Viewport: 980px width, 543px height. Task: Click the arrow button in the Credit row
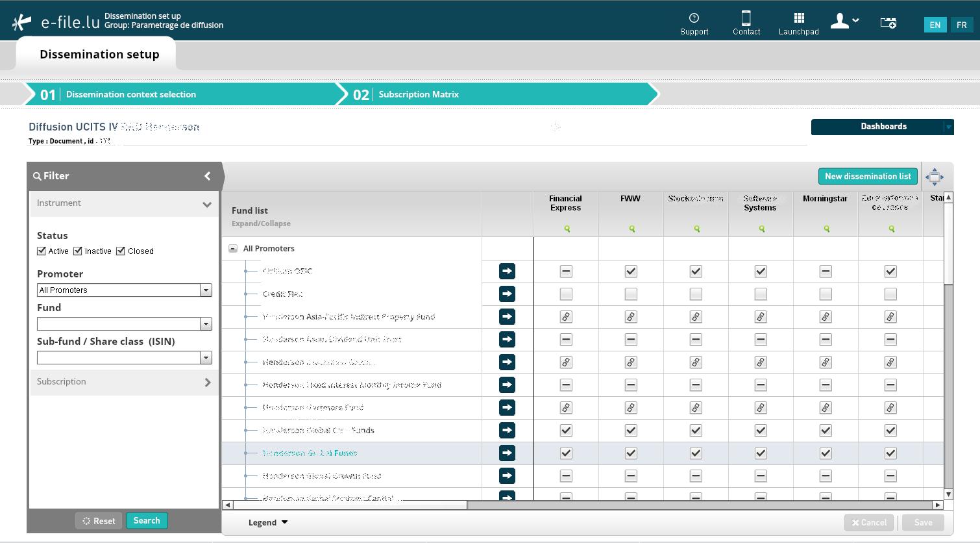point(507,294)
